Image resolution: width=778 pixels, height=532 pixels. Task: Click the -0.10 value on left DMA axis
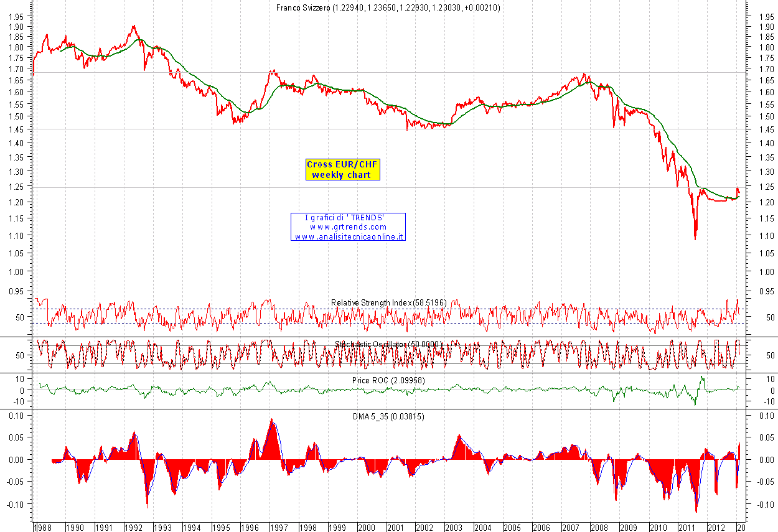pos(15,505)
